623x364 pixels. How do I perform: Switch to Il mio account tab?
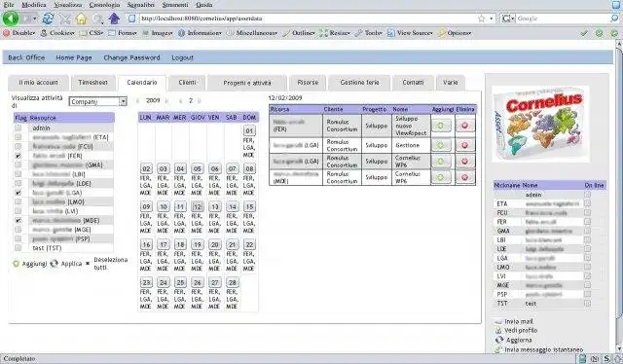39,83
